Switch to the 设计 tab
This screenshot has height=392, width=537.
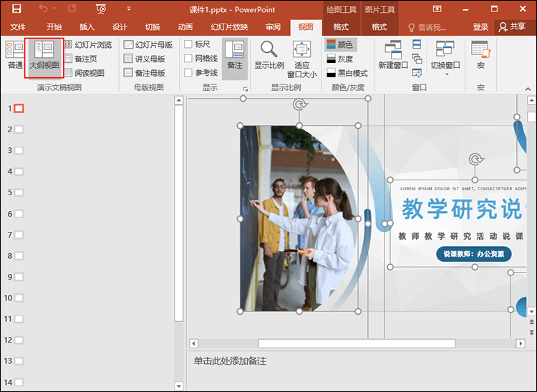pyautogui.click(x=120, y=27)
